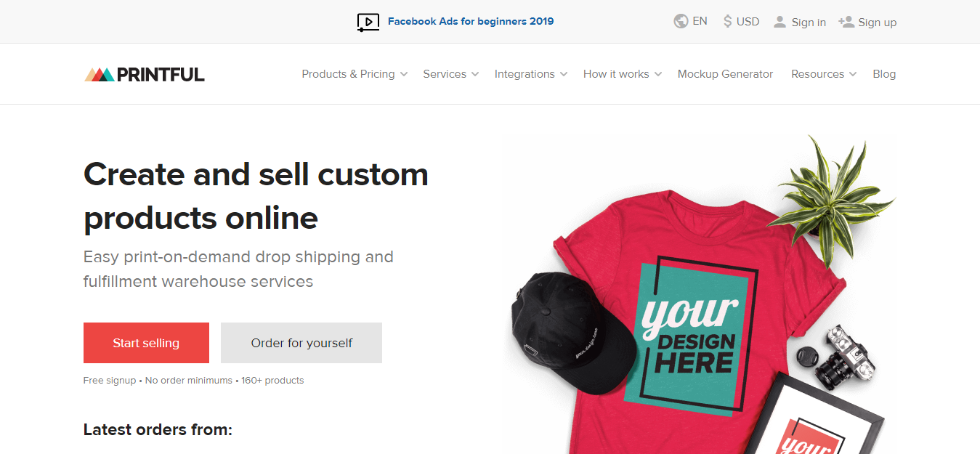Click the Printful mountain emblem
Image resolution: width=980 pixels, height=454 pixels.
click(x=98, y=73)
